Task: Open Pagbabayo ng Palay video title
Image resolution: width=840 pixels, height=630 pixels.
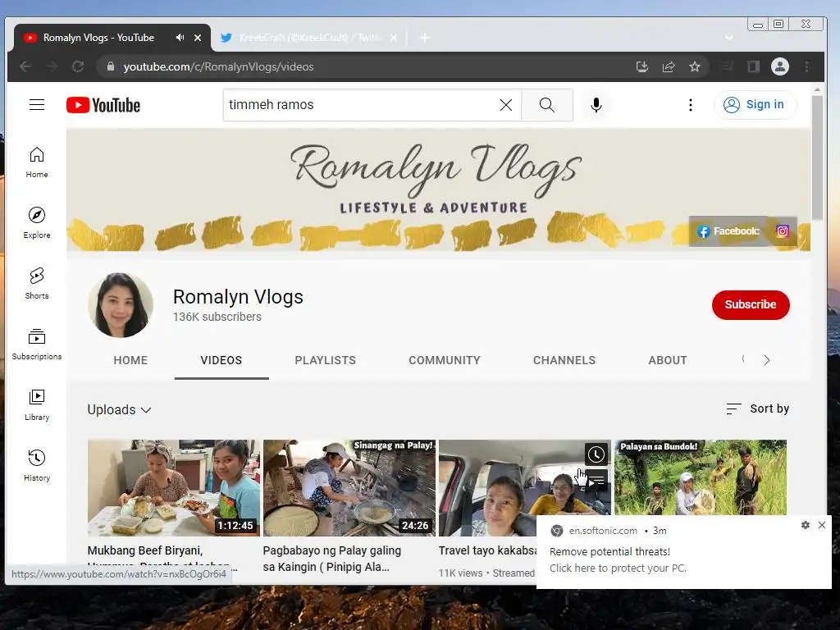Action: (x=332, y=558)
